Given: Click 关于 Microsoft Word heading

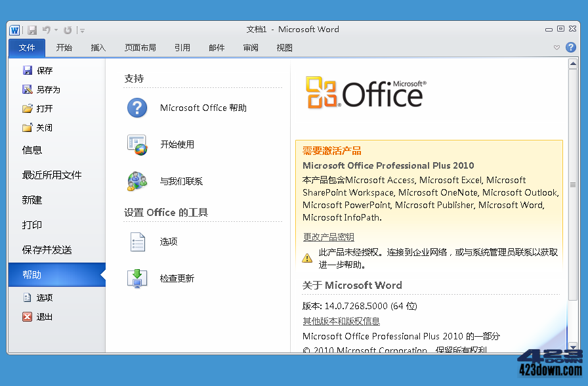Looking at the screenshot, I should pos(352,286).
